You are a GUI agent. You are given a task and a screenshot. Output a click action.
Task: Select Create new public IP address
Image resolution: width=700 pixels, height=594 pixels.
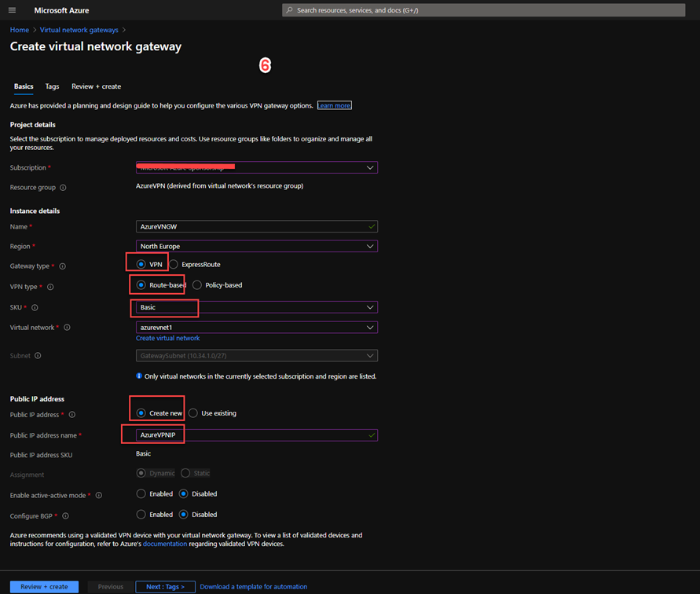click(141, 413)
